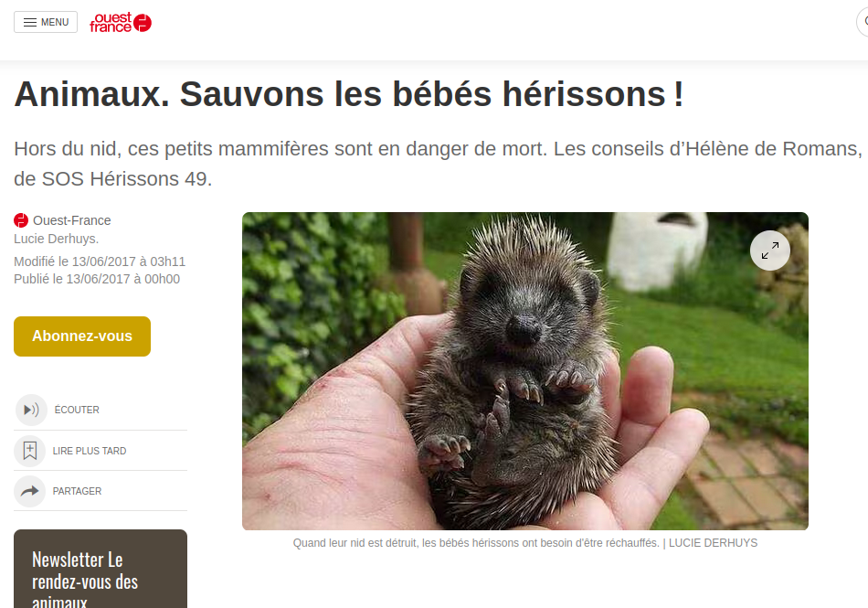Viewport: 868px width, 608px height.
Task: Open the Newsletter rendez-vous des animaux box
Action: [101, 569]
